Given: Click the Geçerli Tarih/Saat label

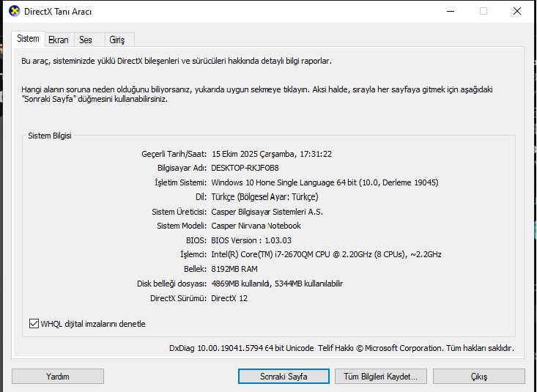Looking at the screenshot, I should click(174, 154).
